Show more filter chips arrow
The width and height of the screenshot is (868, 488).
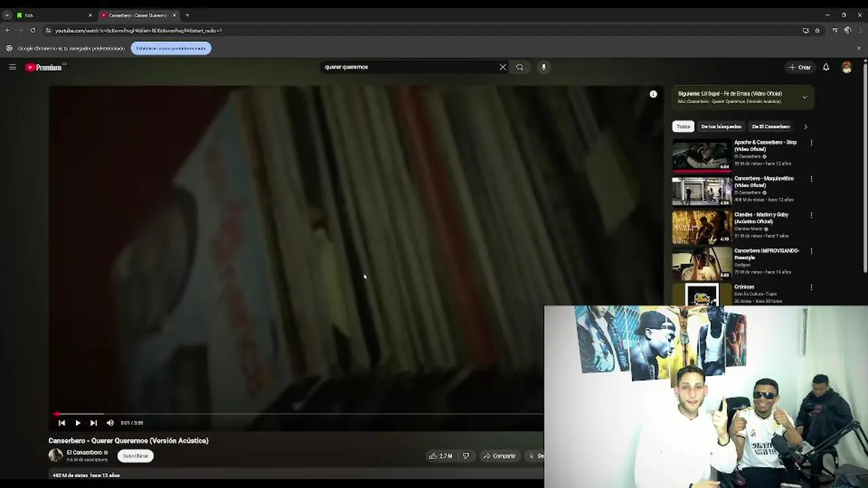coord(806,127)
